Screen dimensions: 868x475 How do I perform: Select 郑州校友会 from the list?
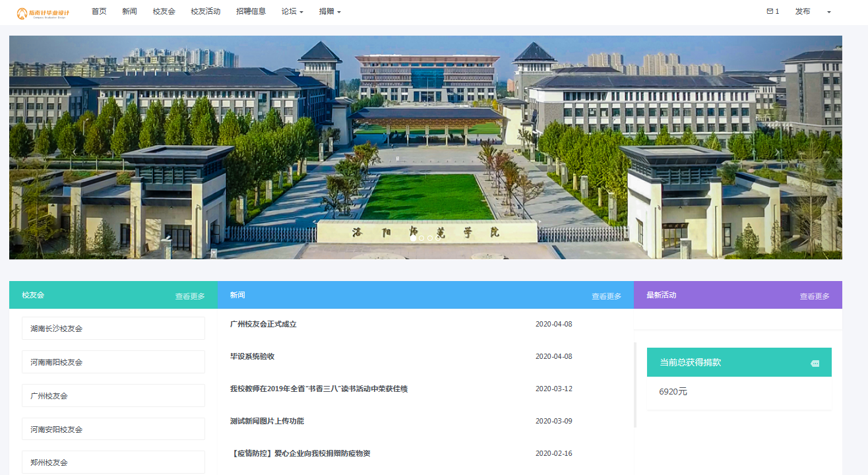[113, 462]
